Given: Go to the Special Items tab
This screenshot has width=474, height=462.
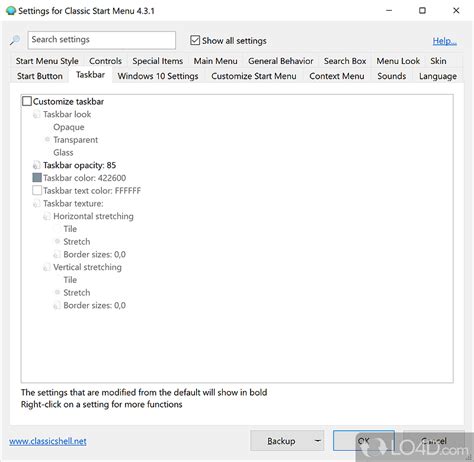Looking at the screenshot, I should point(158,61).
